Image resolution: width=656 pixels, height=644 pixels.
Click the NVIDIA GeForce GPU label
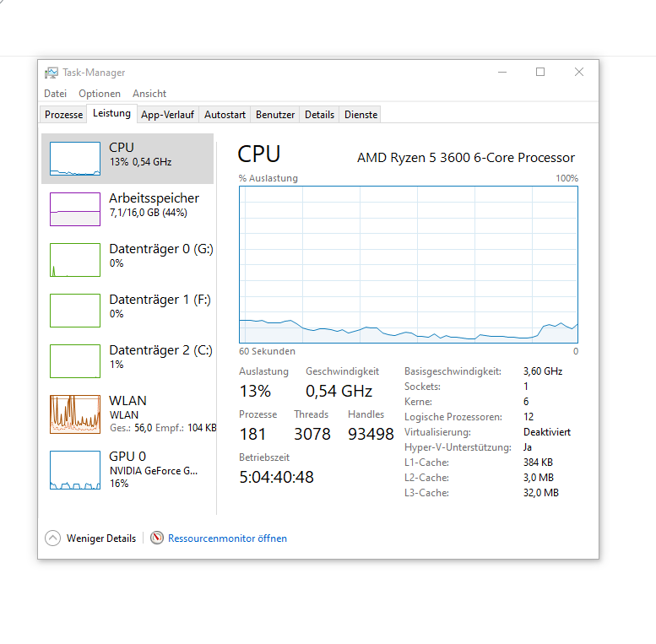pyautogui.click(x=154, y=471)
